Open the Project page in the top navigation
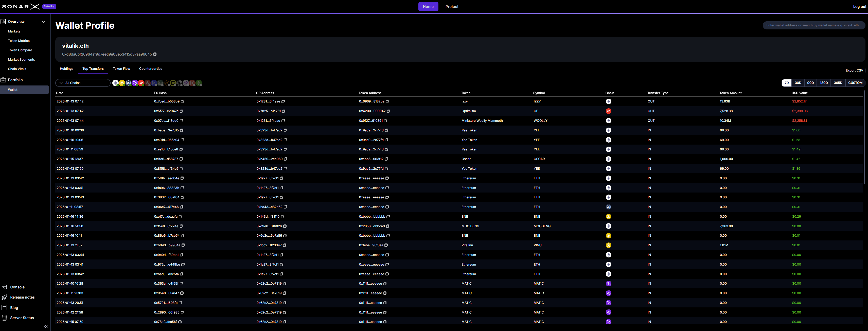868x331 pixels. (x=452, y=6)
